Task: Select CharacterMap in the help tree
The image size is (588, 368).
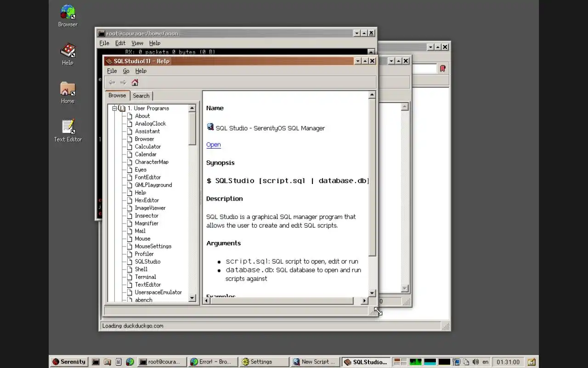Action: pyautogui.click(x=152, y=162)
